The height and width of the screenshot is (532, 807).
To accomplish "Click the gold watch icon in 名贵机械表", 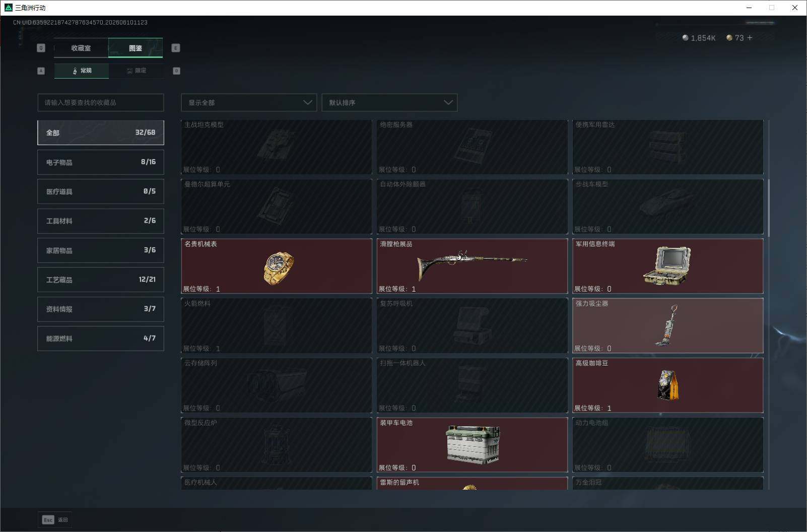I will [x=279, y=268].
